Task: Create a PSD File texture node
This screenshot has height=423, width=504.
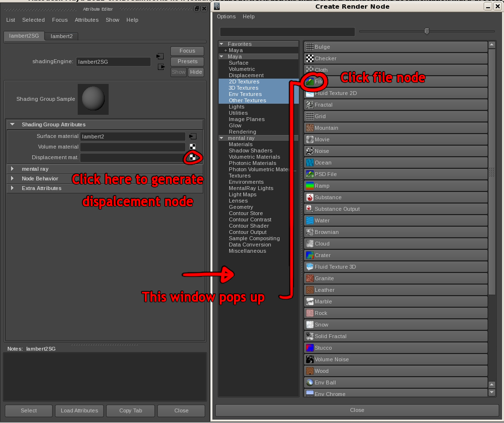Action: pos(396,174)
